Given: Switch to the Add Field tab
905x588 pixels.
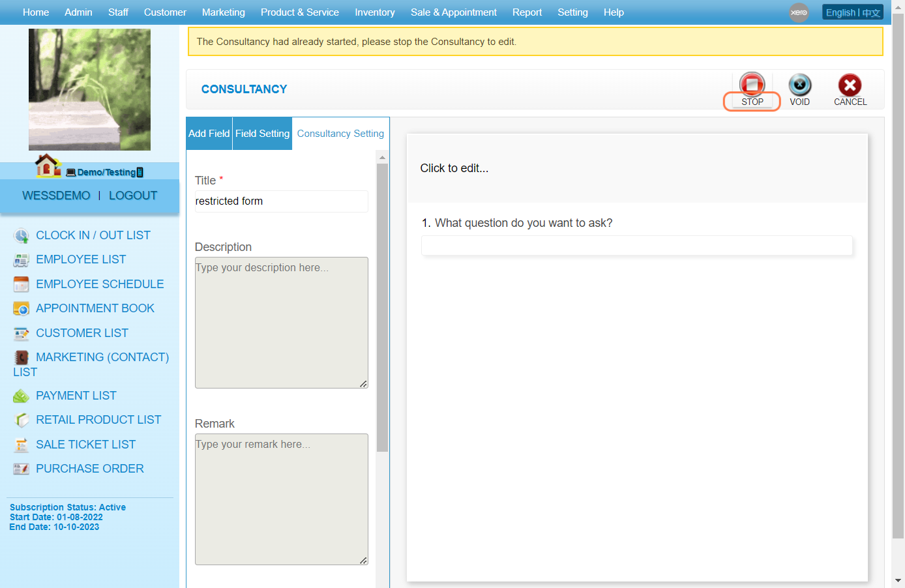Looking at the screenshot, I should 209,134.
